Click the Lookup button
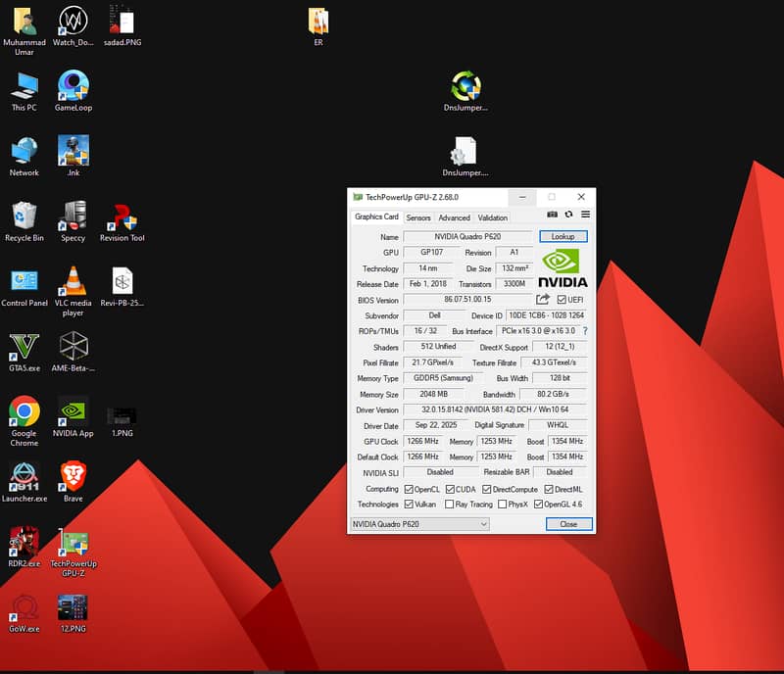 (x=562, y=236)
